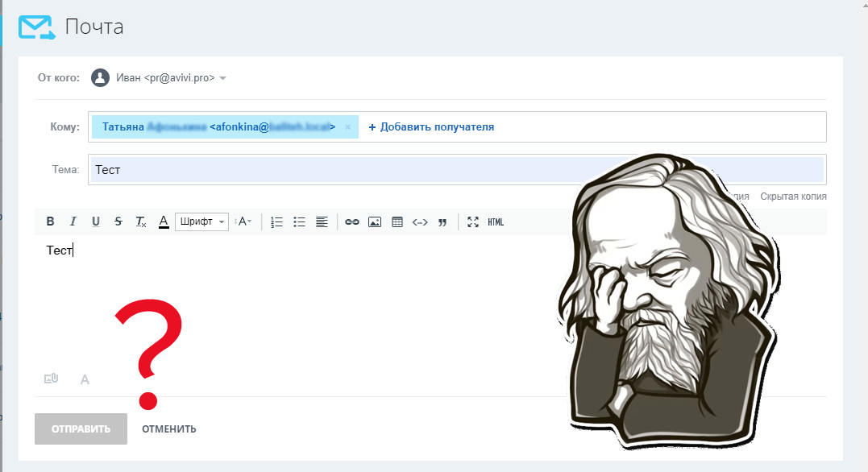Screen dimensions: 868x472
Task: Open text alignment options
Action: (322, 222)
